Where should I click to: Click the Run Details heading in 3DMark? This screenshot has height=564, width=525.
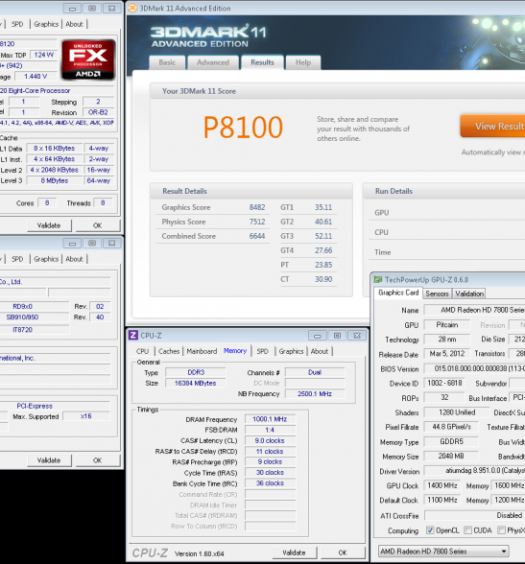[394, 191]
